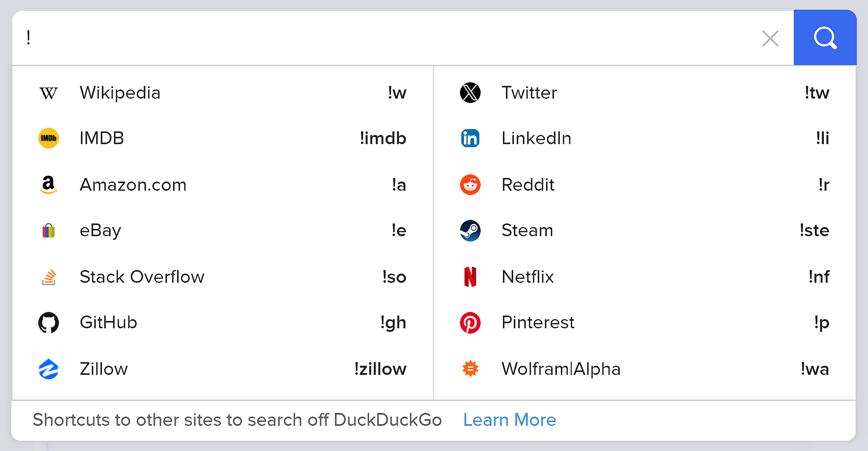Image resolution: width=868 pixels, height=451 pixels.
Task: Open the Learn More link
Action: click(509, 420)
